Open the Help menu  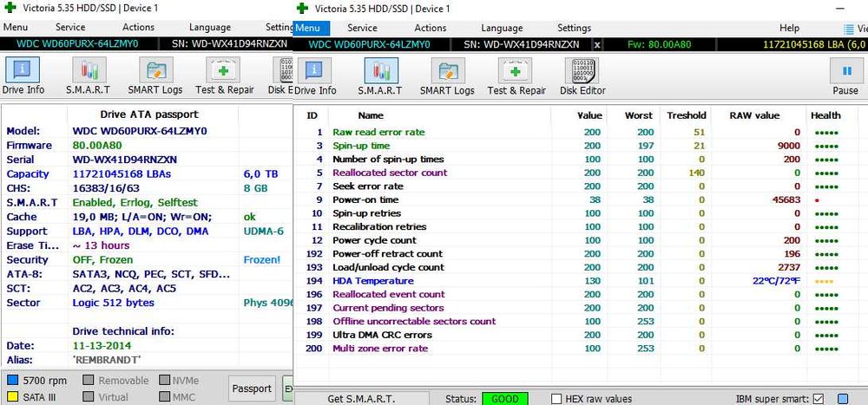[x=789, y=28]
